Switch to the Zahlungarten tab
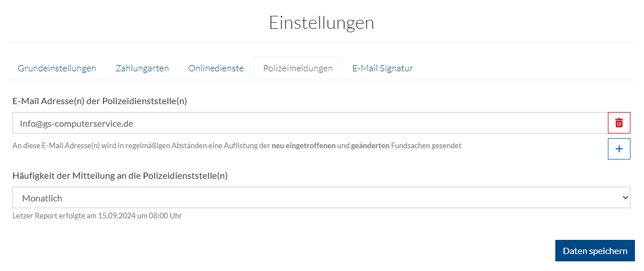The image size is (644, 271). pos(142,68)
